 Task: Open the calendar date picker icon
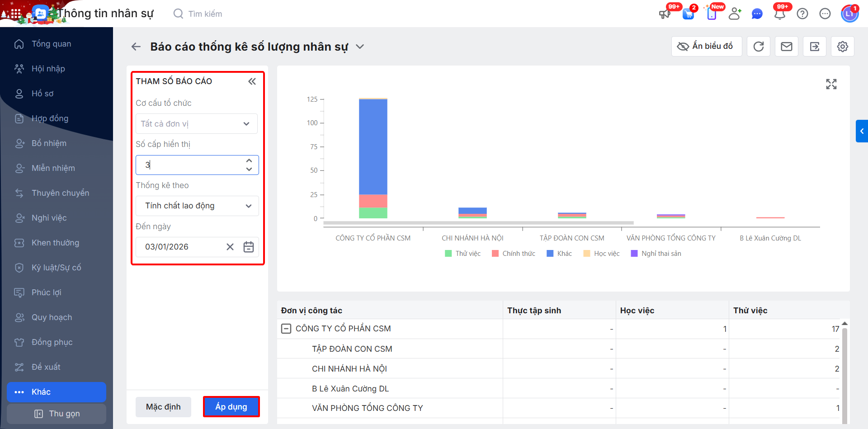pyautogui.click(x=249, y=247)
